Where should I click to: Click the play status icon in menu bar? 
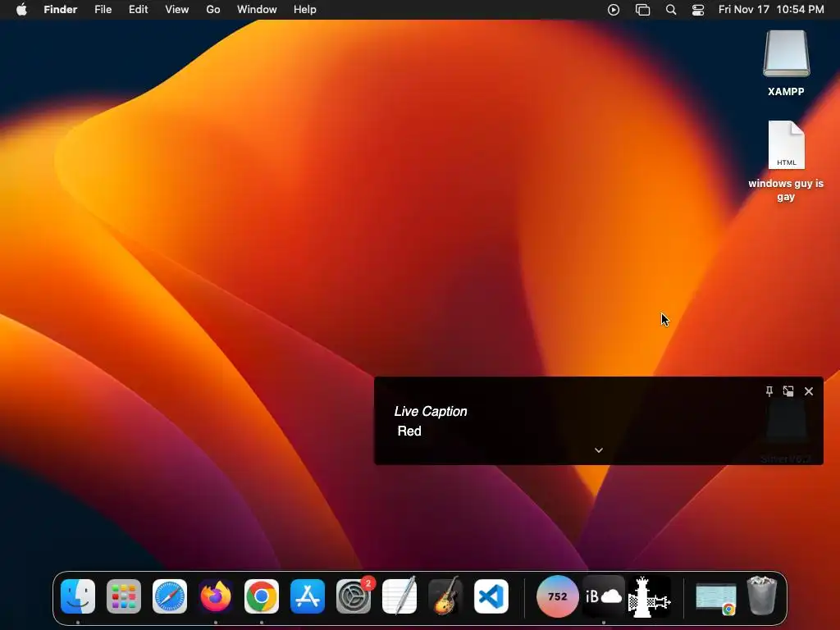(614, 10)
